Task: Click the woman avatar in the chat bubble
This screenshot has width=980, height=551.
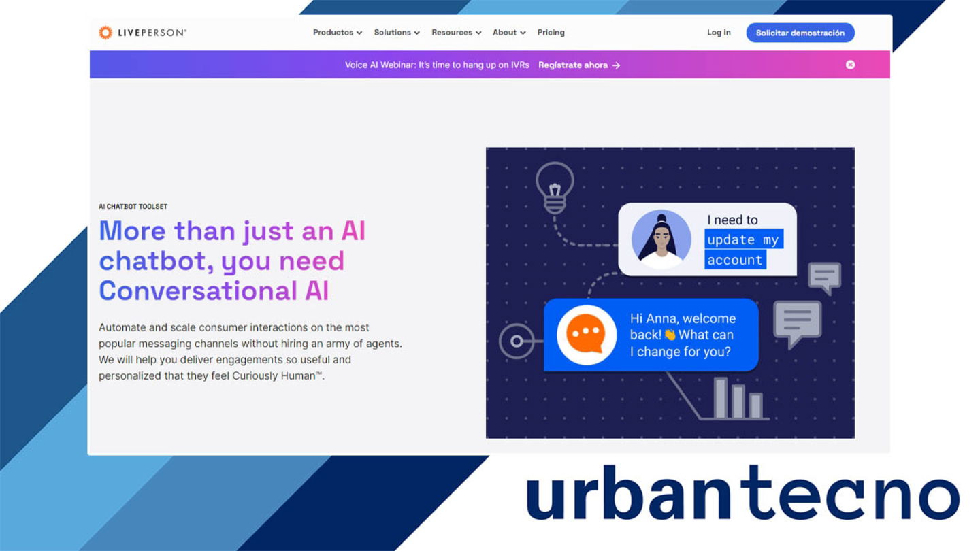Action: (661, 239)
